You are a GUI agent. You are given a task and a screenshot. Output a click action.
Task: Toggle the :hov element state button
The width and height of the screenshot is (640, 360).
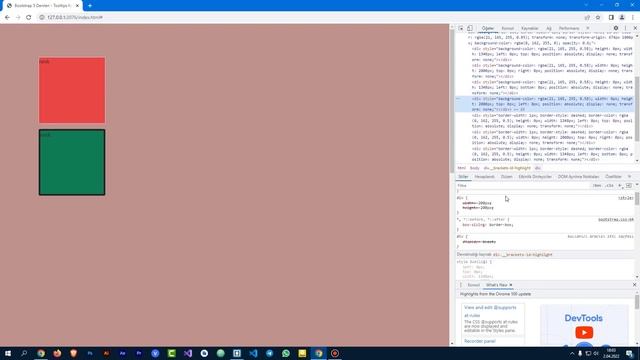tap(597, 186)
